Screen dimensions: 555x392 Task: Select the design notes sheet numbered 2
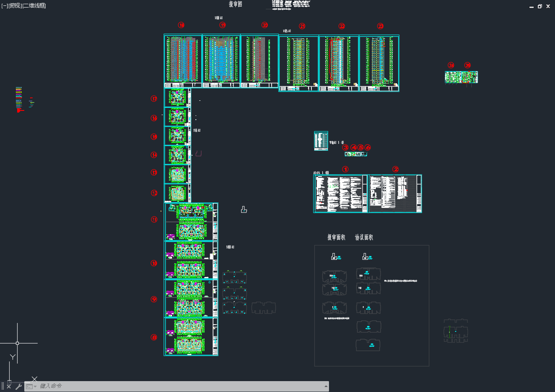[395, 194]
